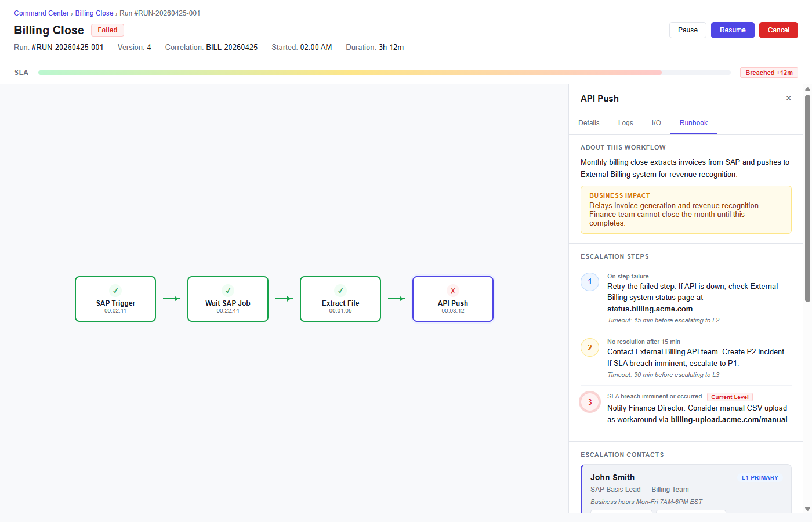Click billing-upload.acme.com/manual text
Image resolution: width=812 pixels, height=522 pixels.
click(729, 420)
